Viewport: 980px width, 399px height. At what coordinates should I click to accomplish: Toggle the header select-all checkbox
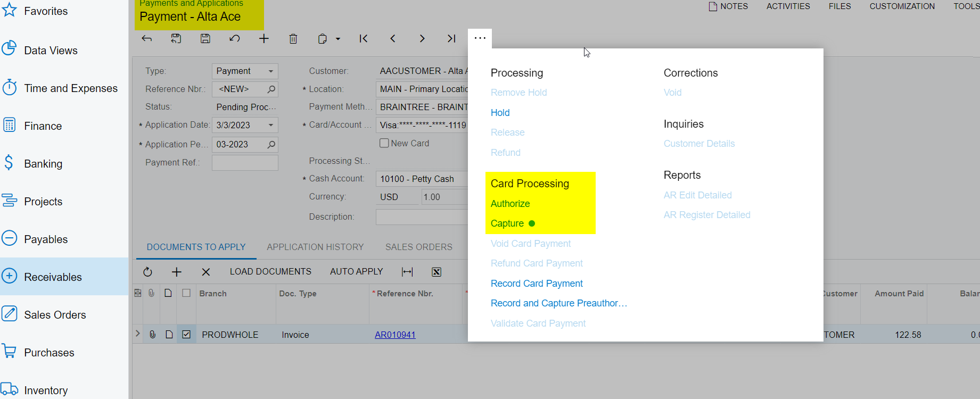(186, 293)
